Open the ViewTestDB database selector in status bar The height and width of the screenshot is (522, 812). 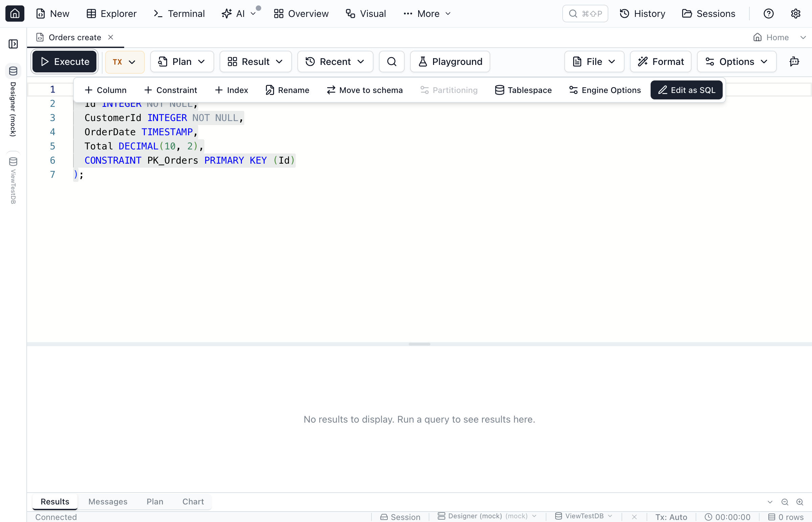(584, 516)
